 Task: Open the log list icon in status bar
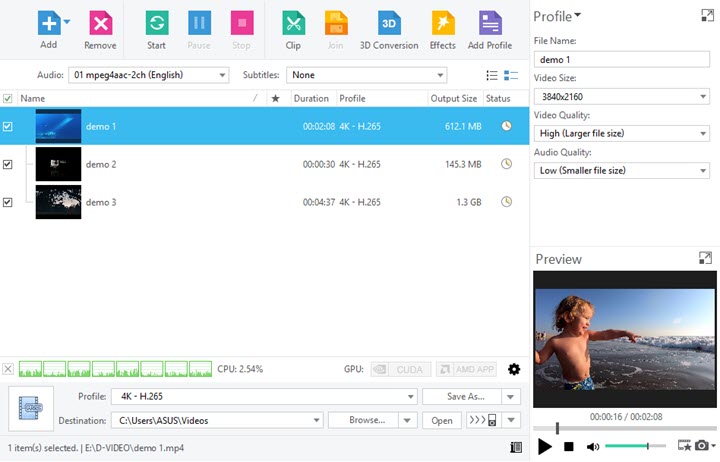516,447
